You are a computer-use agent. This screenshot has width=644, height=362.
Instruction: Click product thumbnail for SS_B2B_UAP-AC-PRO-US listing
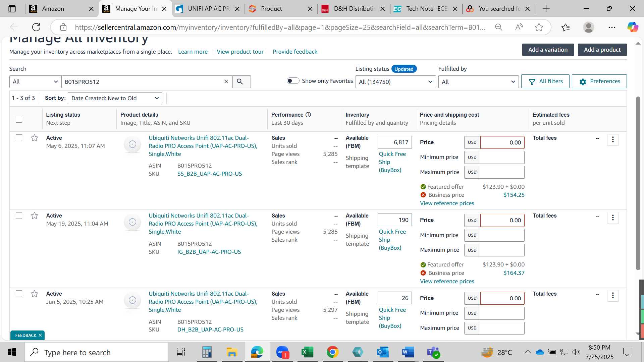point(132,144)
